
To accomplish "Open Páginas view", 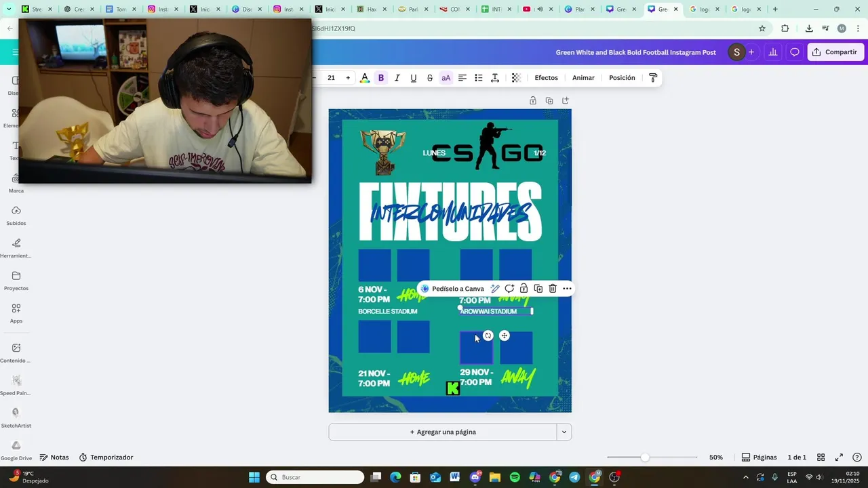I will pos(759,457).
